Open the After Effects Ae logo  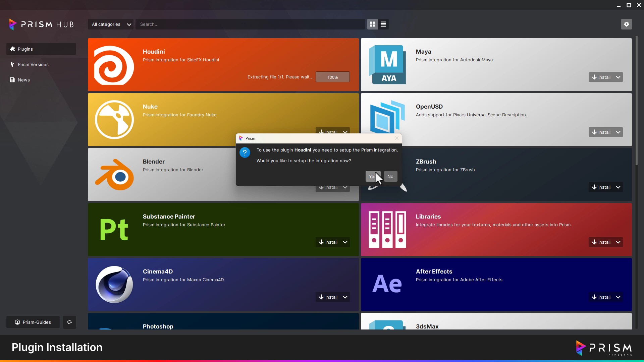pyautogui.click(x=387, y=284)
